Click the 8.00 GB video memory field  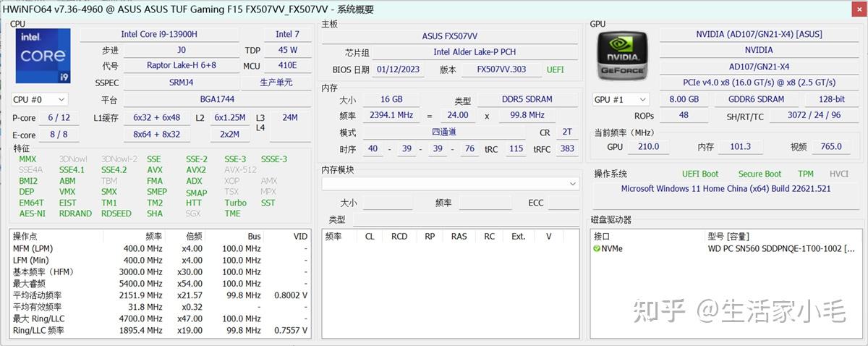tap(684, 99)
